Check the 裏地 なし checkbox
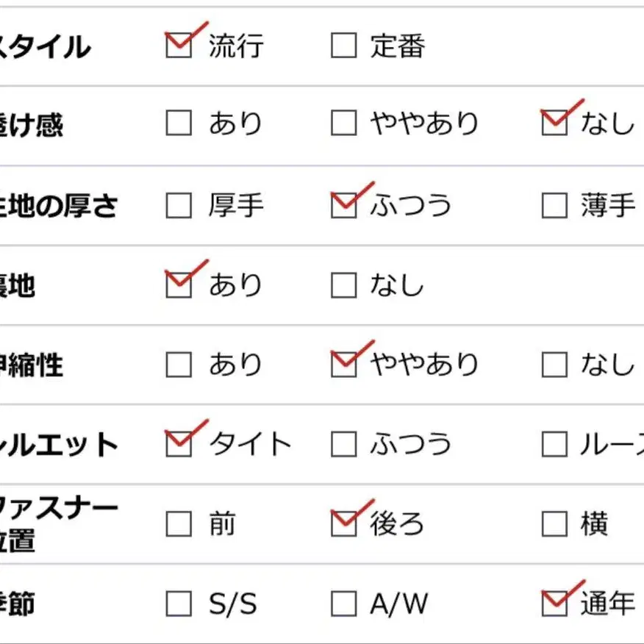The image size is (644, 644). pos(343,285)
